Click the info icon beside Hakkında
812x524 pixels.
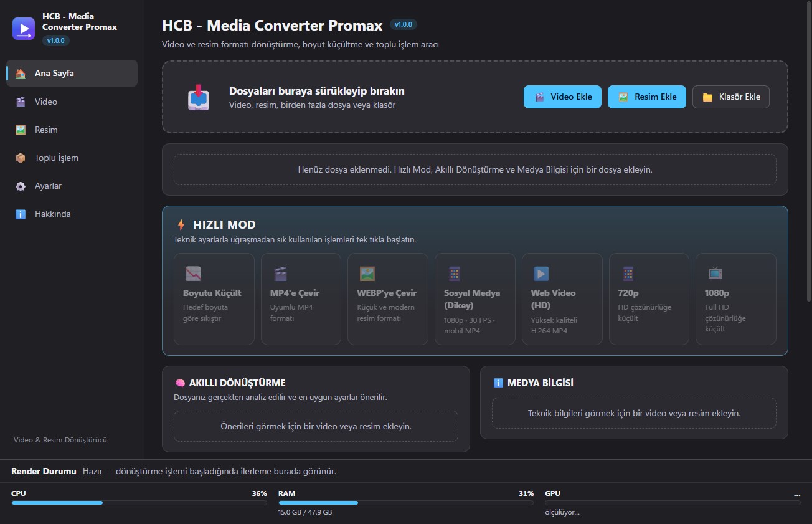pyautogui.click(x=21, y=214)
